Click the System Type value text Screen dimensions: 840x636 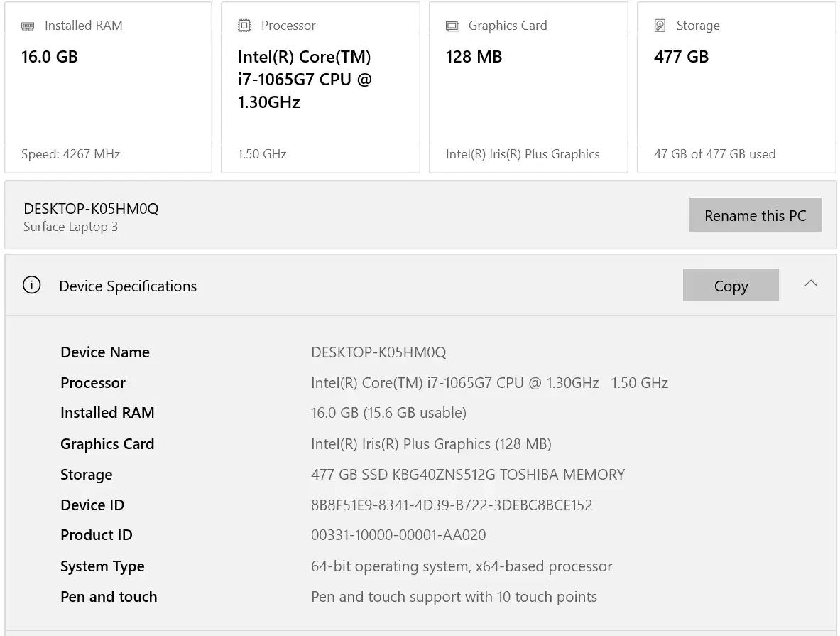click(462, 566)
